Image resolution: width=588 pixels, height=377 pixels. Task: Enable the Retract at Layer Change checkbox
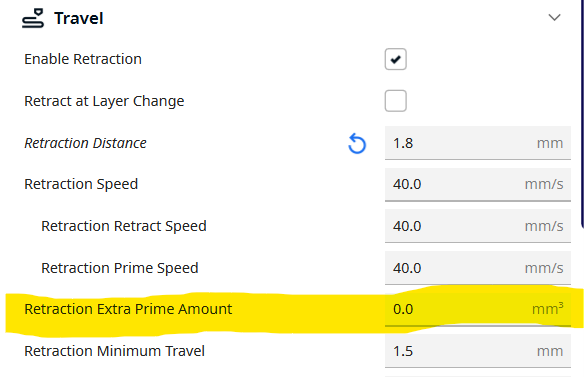tap(396, 101)
